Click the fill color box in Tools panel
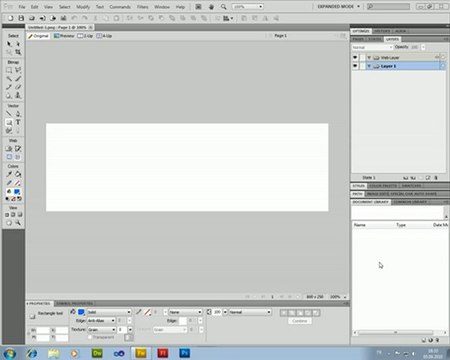Image resolution: width=450 pixels, height=360 pixels. click(x=17, y=191)
